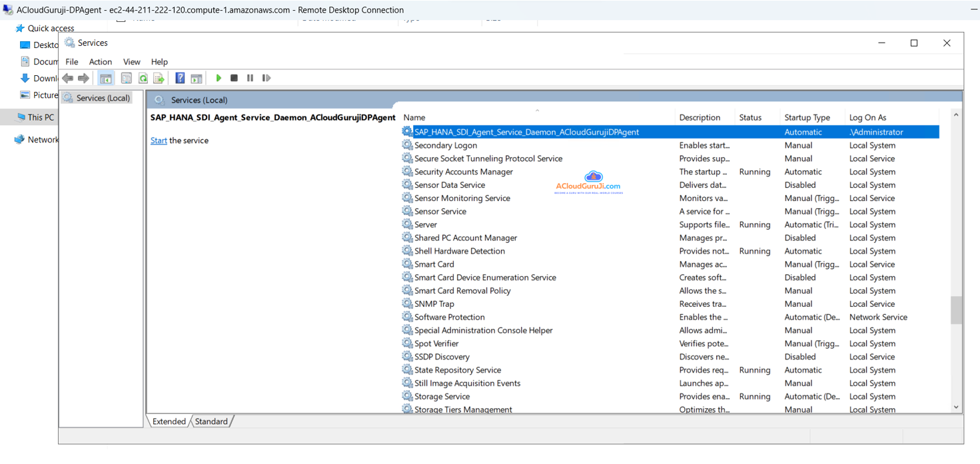
Task: Select the Security Accounts Manager service
Action: click(464, 172)
